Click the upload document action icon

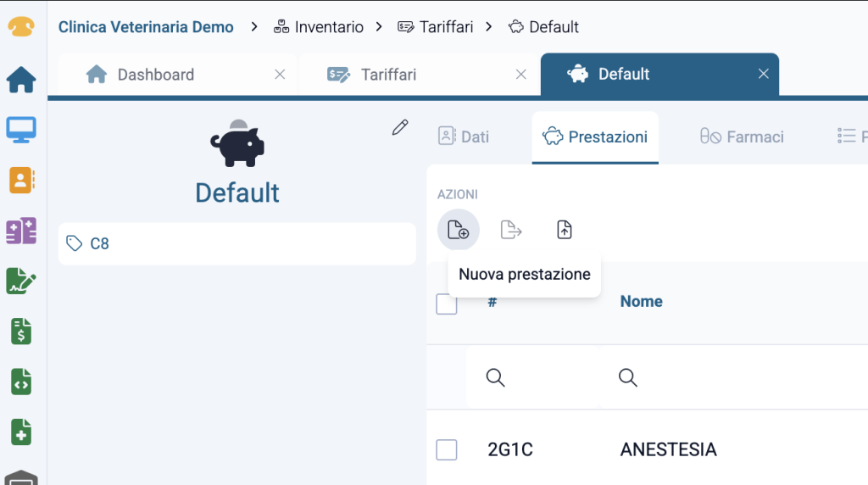coord(565,230)
